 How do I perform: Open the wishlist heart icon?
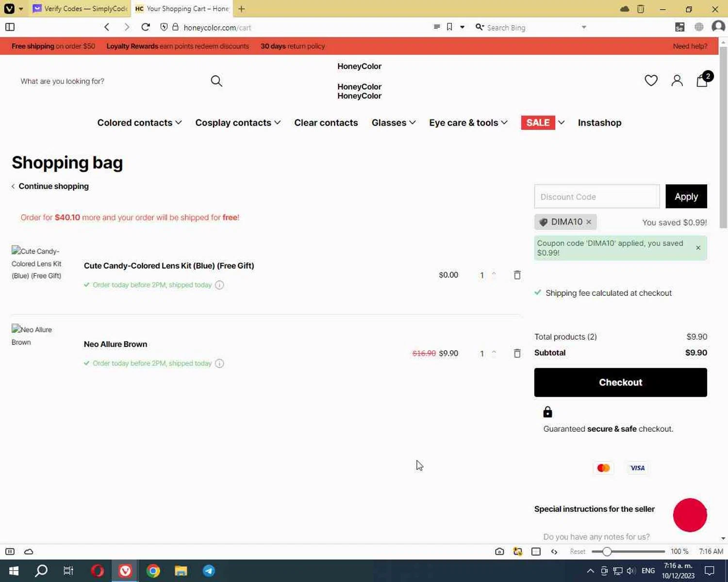[651, 81]
